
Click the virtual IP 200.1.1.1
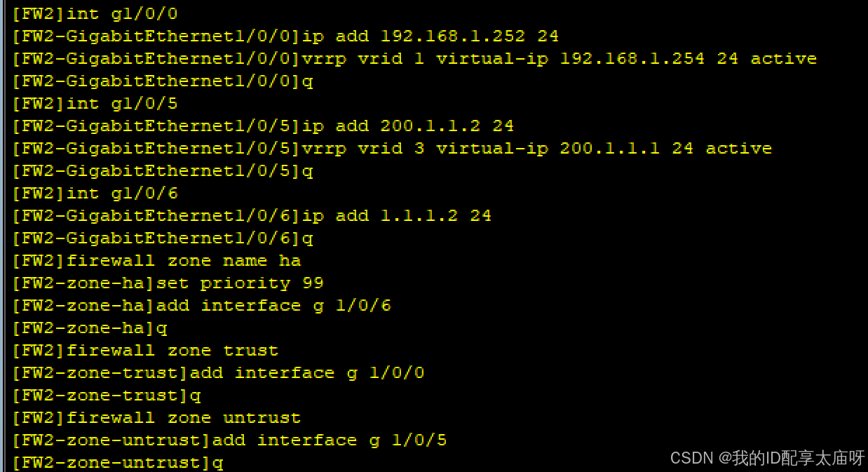point(610,149)
